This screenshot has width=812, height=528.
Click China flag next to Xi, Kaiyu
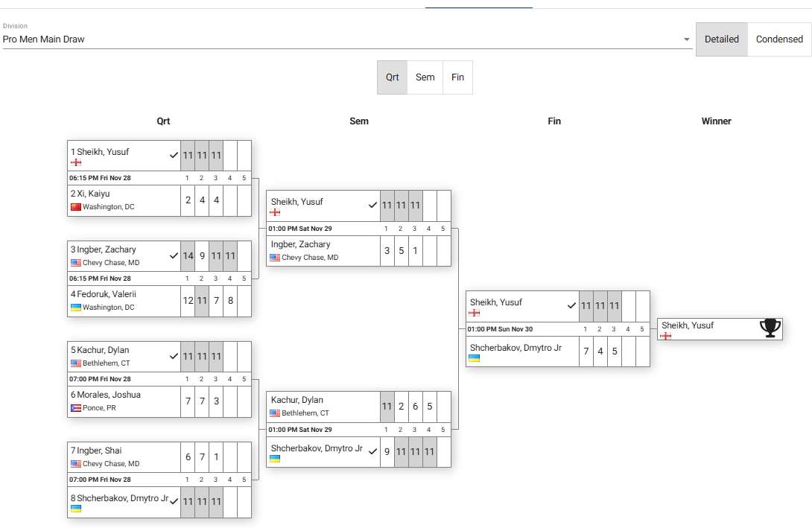tap(75, 207)
